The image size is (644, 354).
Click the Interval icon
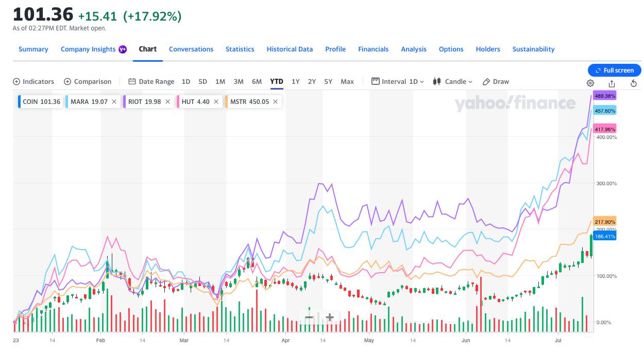[x=375, y=81]
